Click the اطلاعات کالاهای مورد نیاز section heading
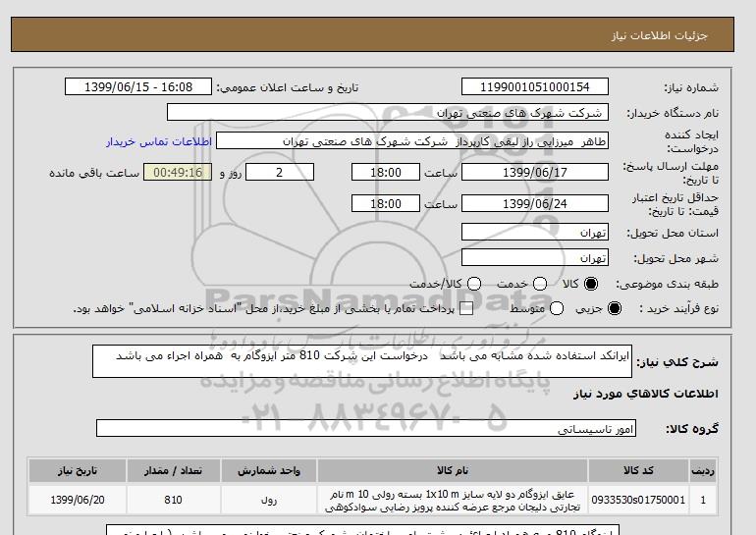 point(646,394)
